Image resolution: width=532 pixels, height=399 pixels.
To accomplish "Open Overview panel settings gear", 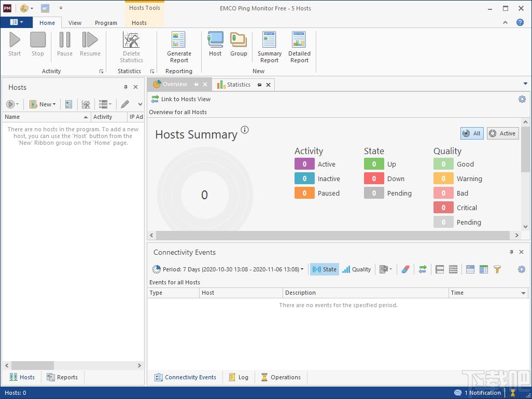I will (522, 99).
